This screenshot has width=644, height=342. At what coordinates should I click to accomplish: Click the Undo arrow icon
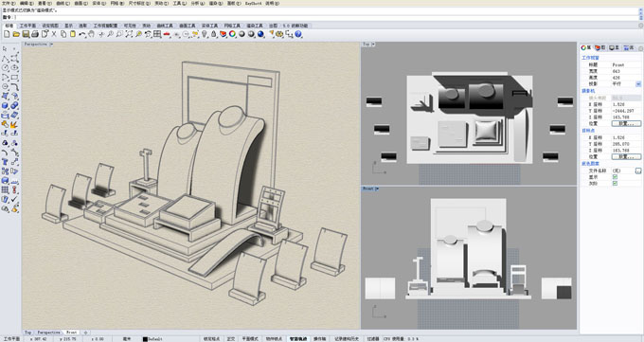point(82,34)
